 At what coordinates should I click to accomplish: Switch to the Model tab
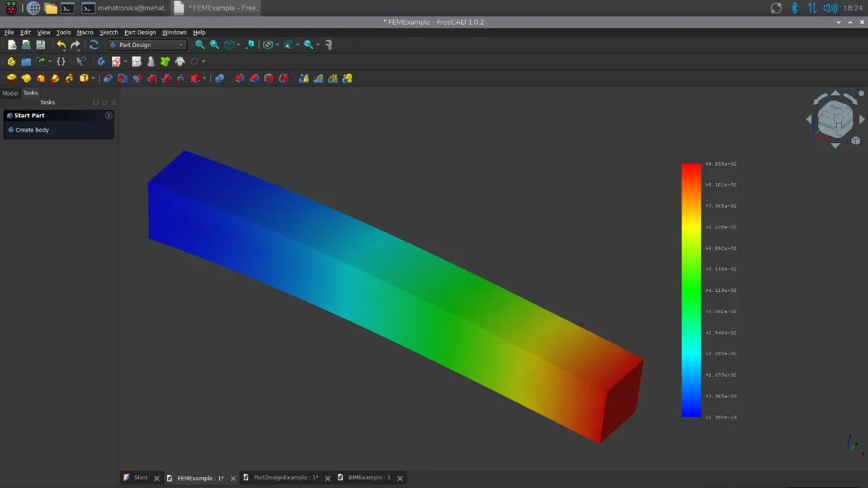(x=10, y=93)
